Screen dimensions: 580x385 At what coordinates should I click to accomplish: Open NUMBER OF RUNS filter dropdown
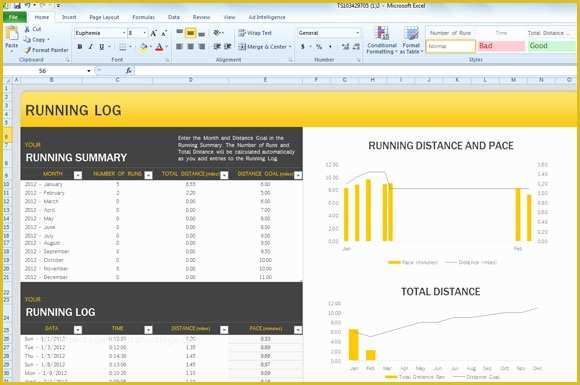148,175
